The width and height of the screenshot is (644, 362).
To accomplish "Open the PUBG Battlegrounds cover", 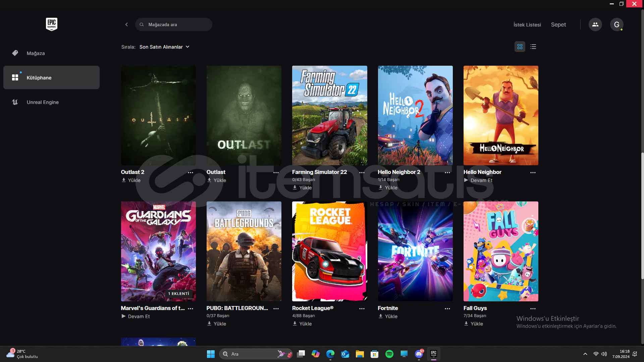I will pos(244,251).
